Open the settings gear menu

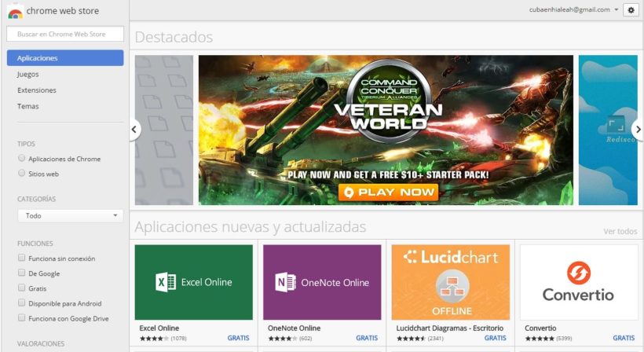tap(631, 10)
